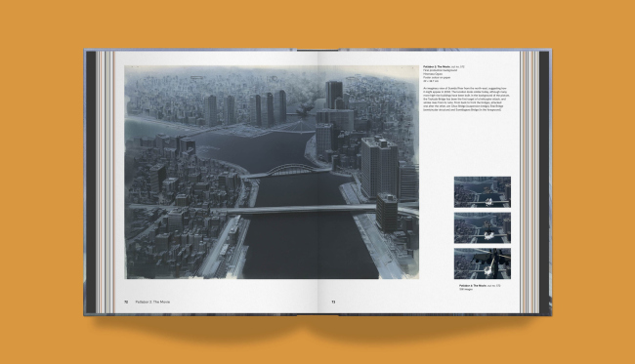Click the arched bridge in the painting
The width and height of the screenshot is (635, 364).
(x=289, y=170)
